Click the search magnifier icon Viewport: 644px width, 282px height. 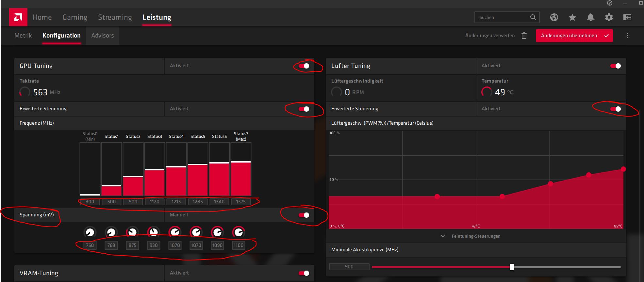[533, 17]
